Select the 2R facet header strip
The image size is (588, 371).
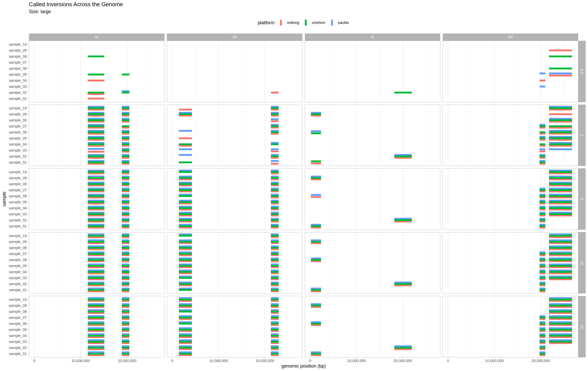(234, 37)
